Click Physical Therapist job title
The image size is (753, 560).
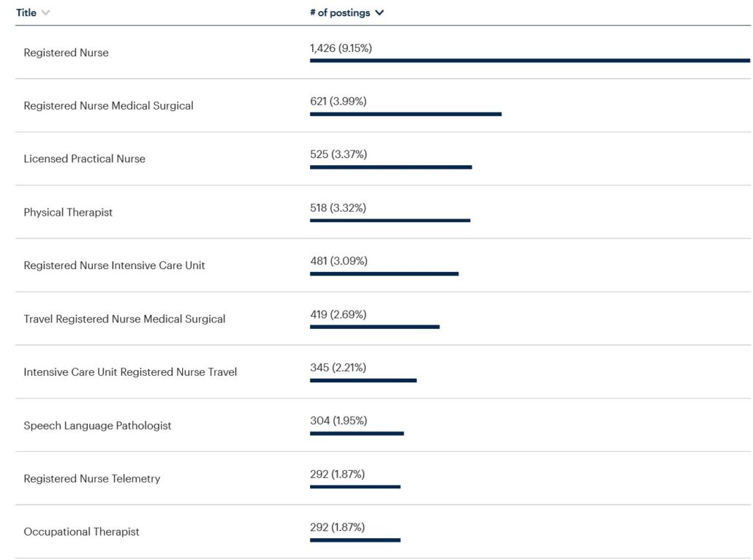(68, 213)
